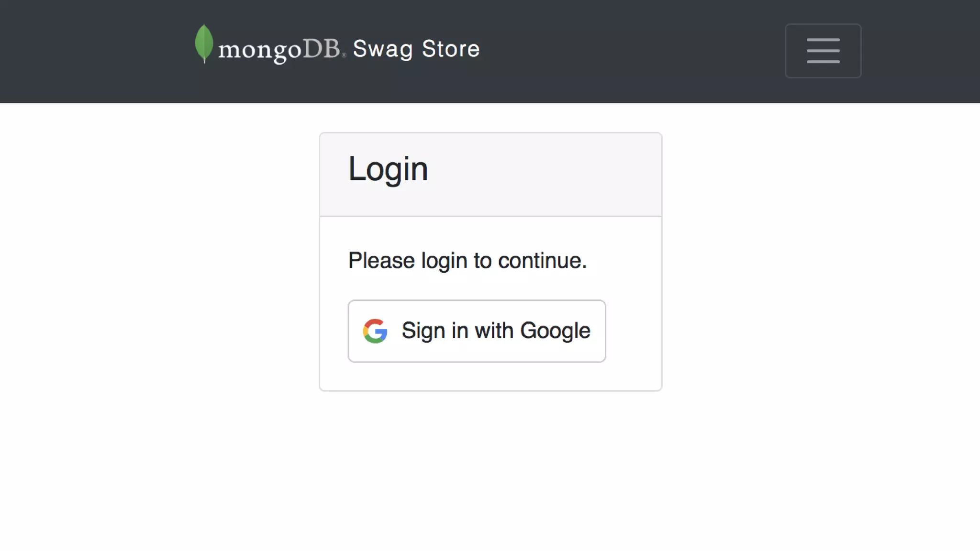The image size is (980, 551).
Task: Click the middle bar of the hamburger icon
Action: click(x=823, y=51)
